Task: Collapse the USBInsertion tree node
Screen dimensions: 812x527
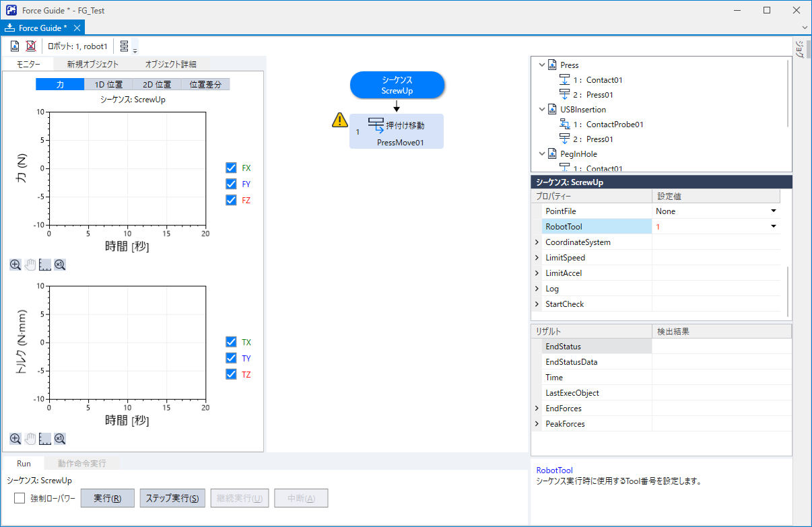Action: point(541,110)
